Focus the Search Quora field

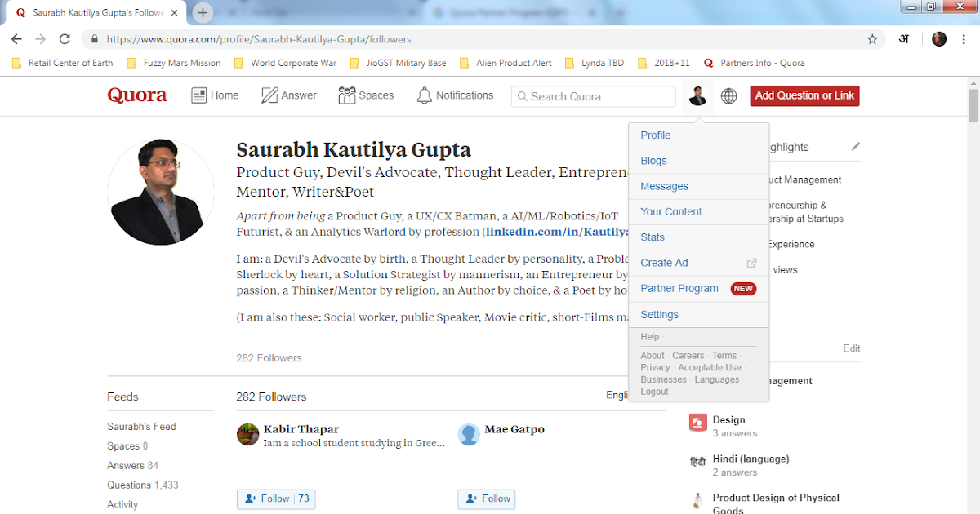coord(594,96)
